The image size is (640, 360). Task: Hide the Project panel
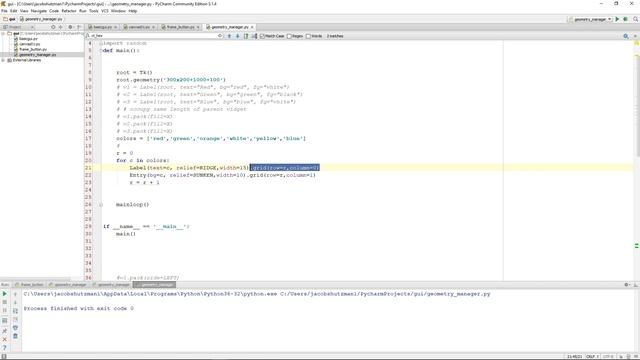(79, 27)
